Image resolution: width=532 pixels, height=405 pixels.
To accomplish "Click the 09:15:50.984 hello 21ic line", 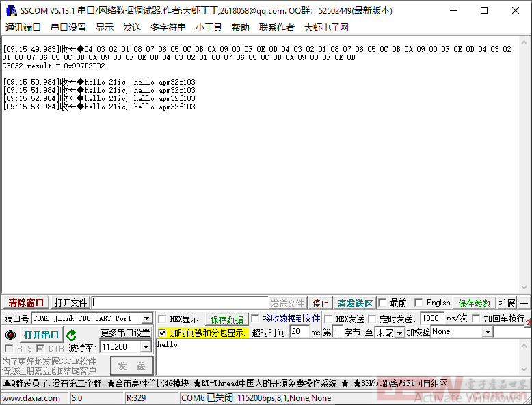I will point(99,82).
